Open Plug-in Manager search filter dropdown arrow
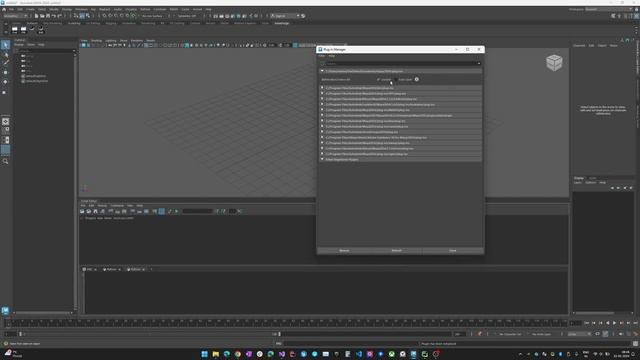Image resolution: width=640 pixels, height=360 pixels. pos(479,64)
